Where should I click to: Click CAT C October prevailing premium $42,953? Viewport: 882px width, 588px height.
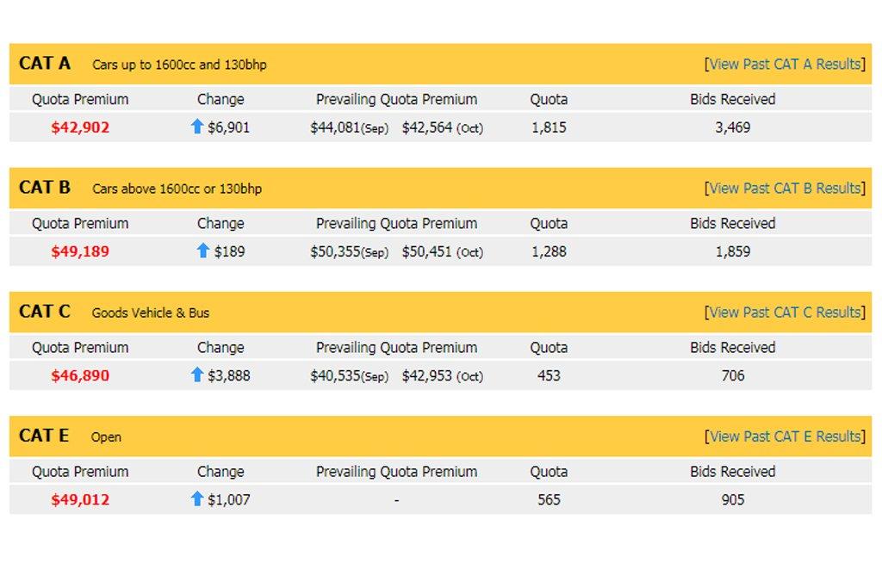pyautogui.click(x=427, y=375)
